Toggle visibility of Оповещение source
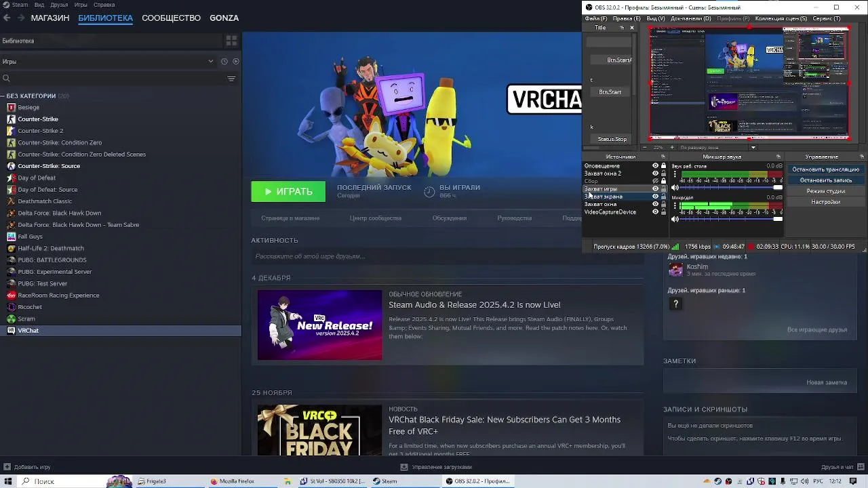This screenshot has height=488, width=868. [x=655, y=165]
